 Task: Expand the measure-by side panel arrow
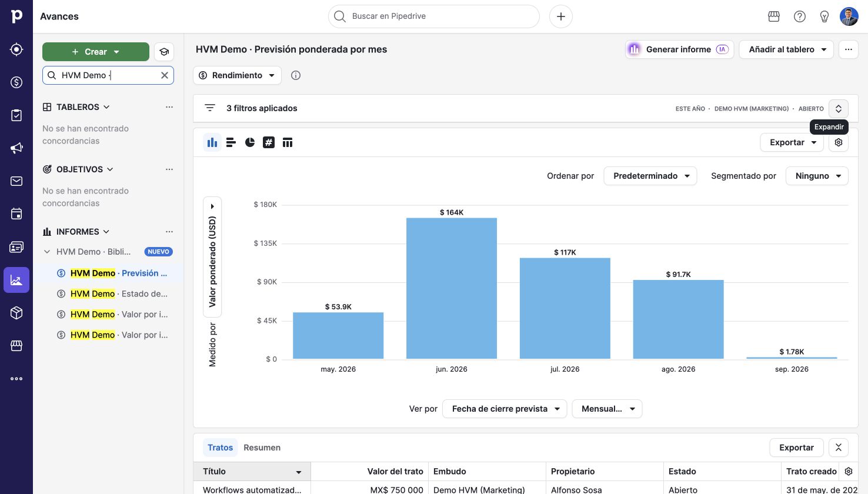(x=212, y=206)
